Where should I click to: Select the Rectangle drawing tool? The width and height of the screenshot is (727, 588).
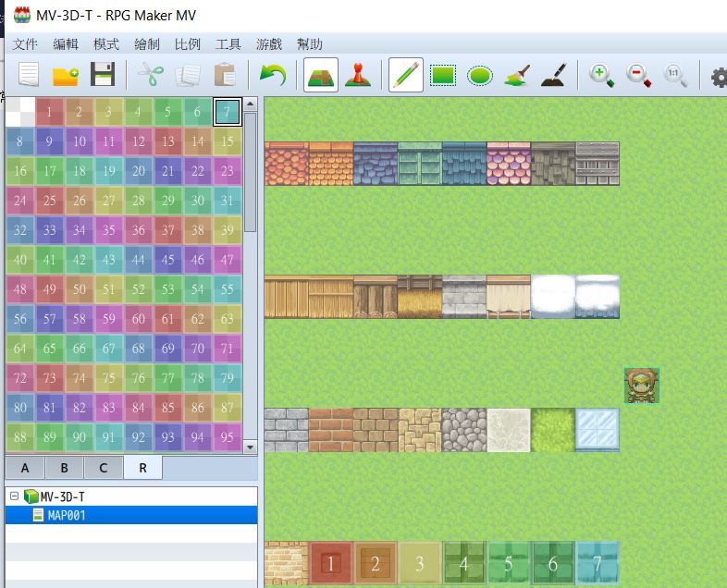443,76
